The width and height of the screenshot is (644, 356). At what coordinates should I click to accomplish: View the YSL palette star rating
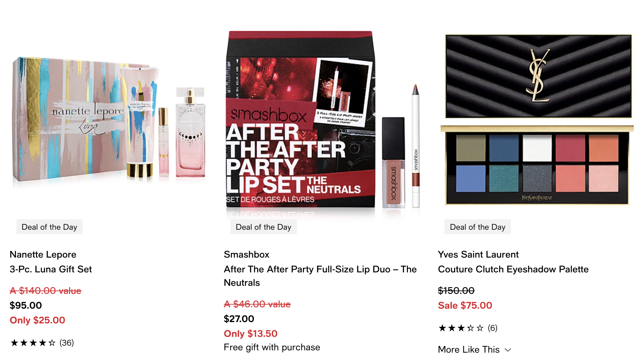pyautogui.click(x=461, y=328)
